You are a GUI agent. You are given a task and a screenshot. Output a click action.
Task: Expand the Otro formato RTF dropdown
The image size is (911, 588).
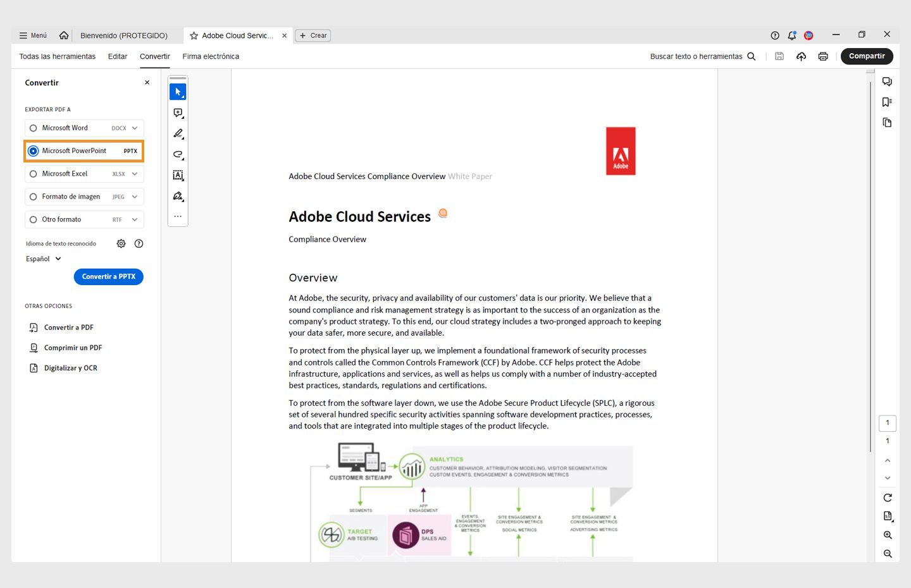tap(133, 219)
